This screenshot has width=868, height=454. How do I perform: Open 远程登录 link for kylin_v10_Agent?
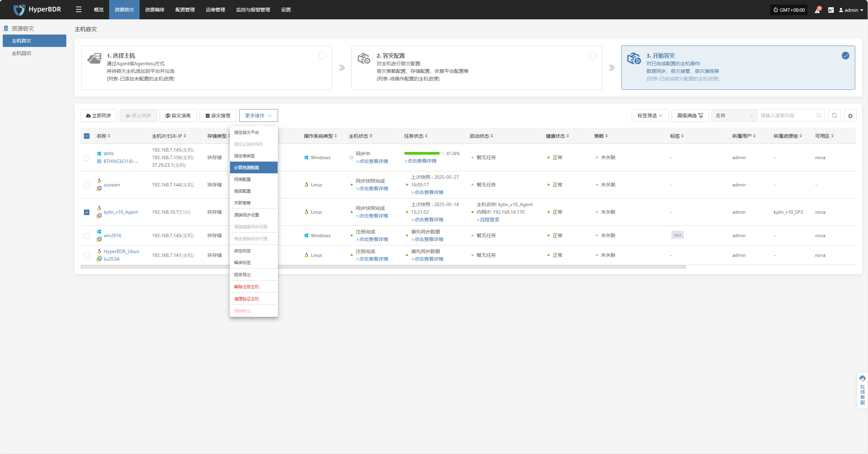pos(488,220)
